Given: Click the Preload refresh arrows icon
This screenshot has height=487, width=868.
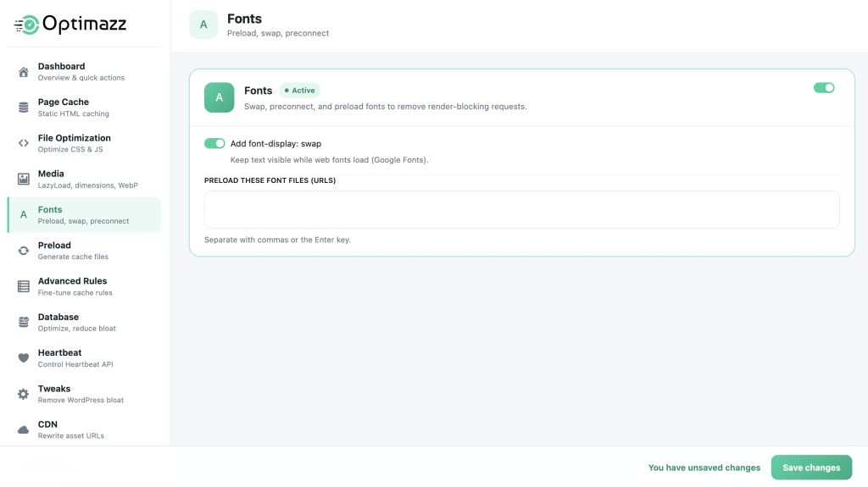Looking at the screenshot, I should pyautogui.click(x=23, y=251).
